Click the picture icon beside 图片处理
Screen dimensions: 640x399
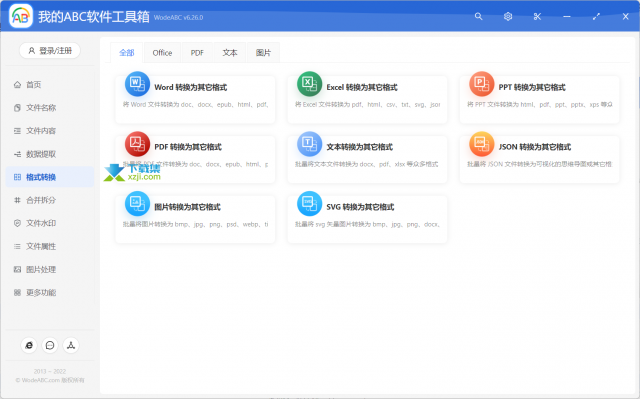tap(17, 269)
